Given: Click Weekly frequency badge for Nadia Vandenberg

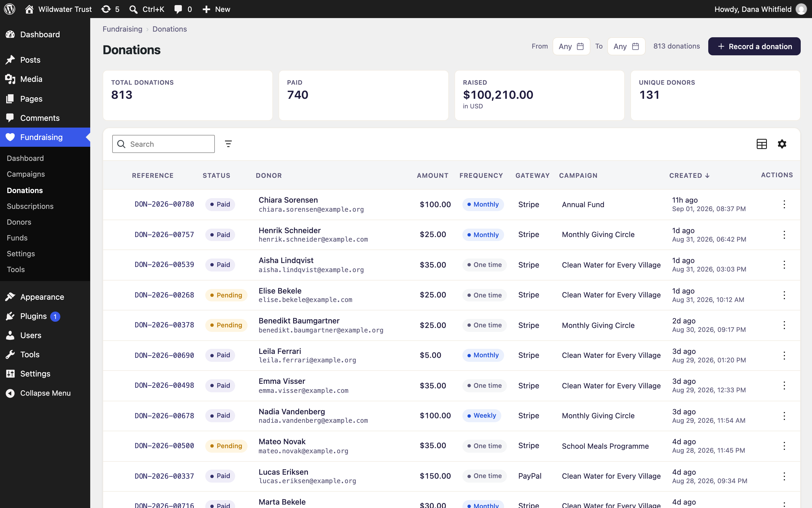Looking at the screenshot, I should click(x=482, y=416).
